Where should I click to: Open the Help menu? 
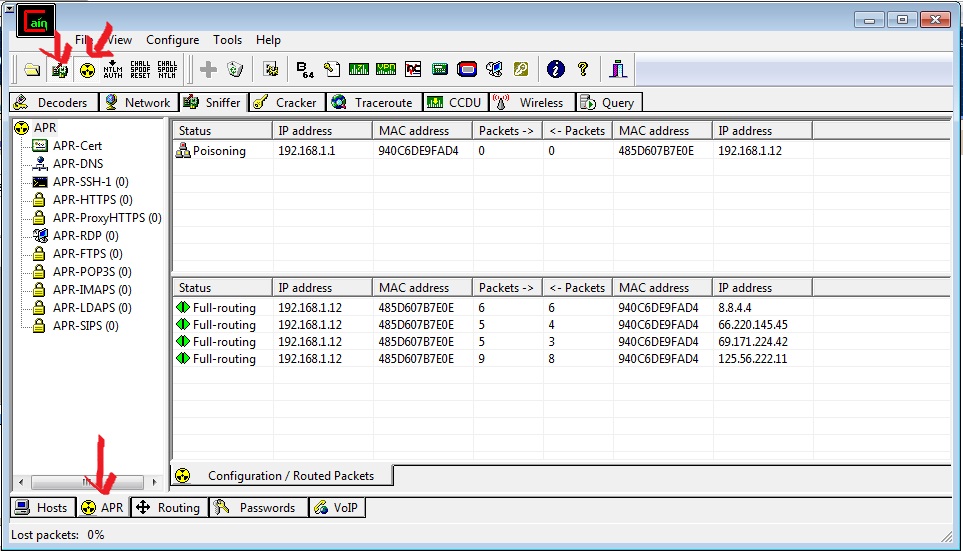[x=268, y=40]
